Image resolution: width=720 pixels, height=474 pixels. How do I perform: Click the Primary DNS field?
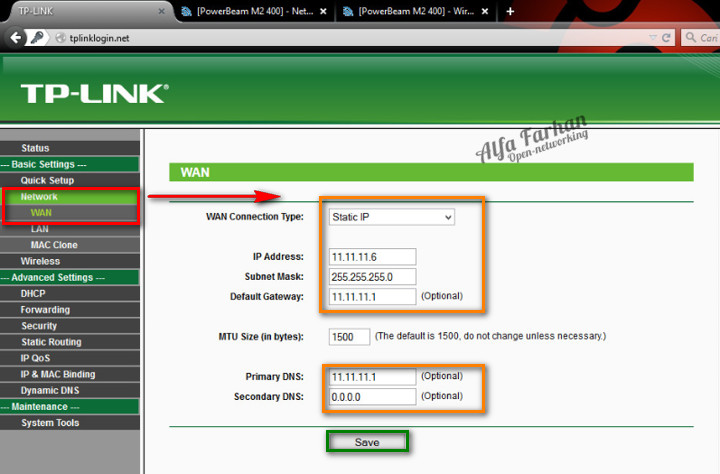pyautogui.click(x=372, y=377)
